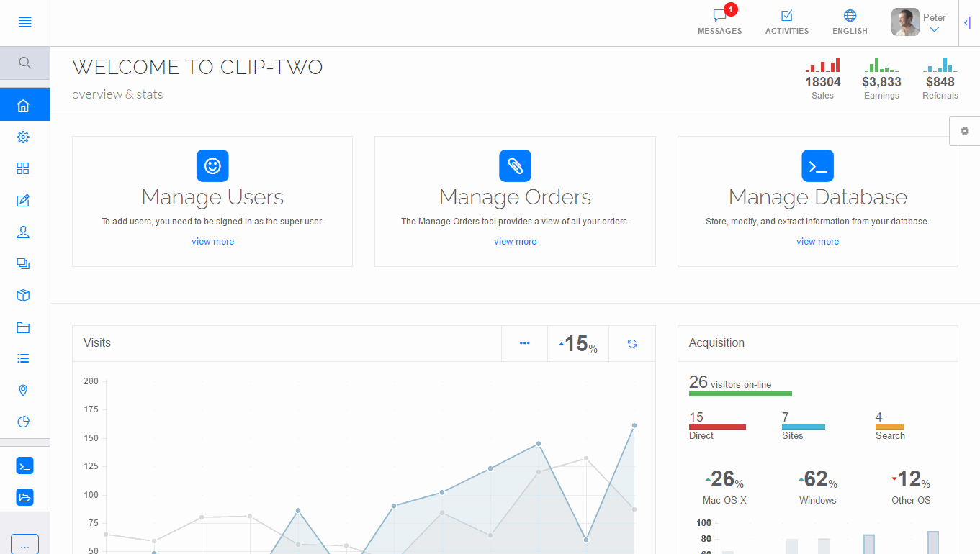
Task: Expand the English language dropdown
Action: click(x=850, y=22)
